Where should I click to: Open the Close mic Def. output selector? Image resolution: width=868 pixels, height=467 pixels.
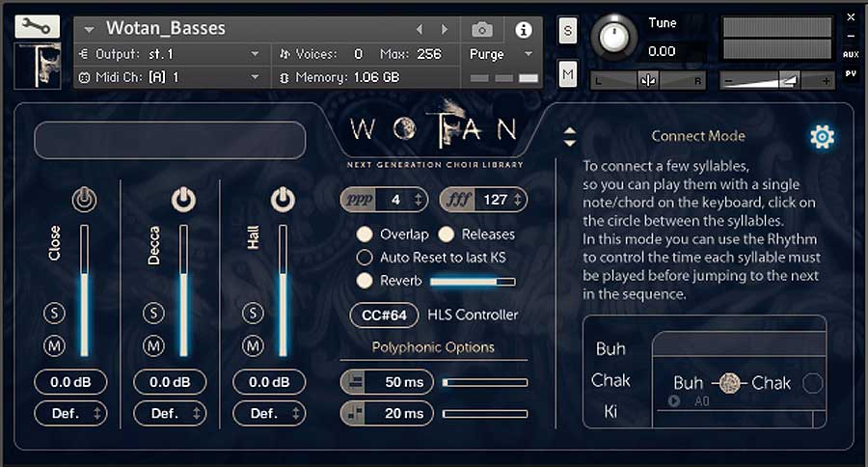tap(70, 413)
